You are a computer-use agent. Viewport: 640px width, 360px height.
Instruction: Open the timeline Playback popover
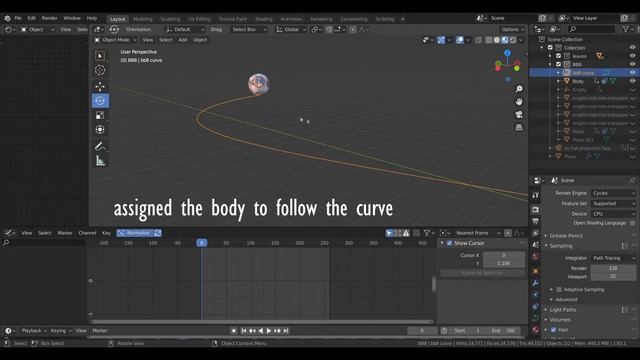point(33,331)
